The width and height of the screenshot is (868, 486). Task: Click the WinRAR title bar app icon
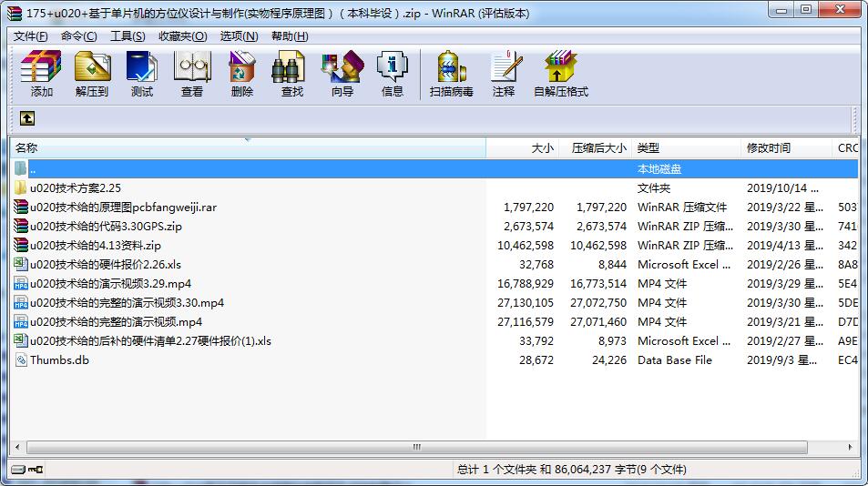click(14, 14)
